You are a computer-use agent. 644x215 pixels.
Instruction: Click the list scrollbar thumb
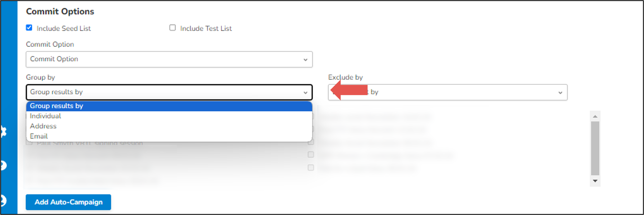pyautogui.click(x=595, y=148)
